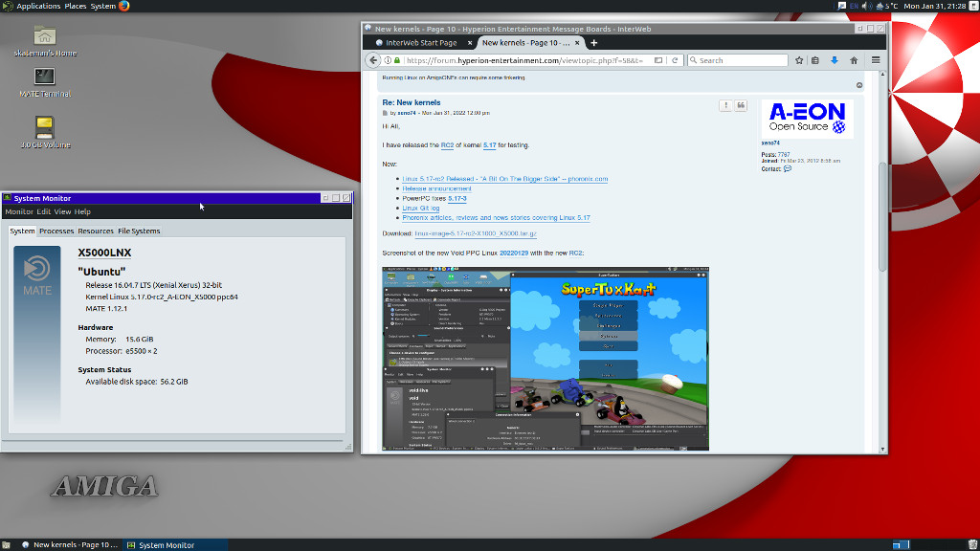Click the browser URL address field
This screenshot has width=980, height=551.
pos(523,60)
